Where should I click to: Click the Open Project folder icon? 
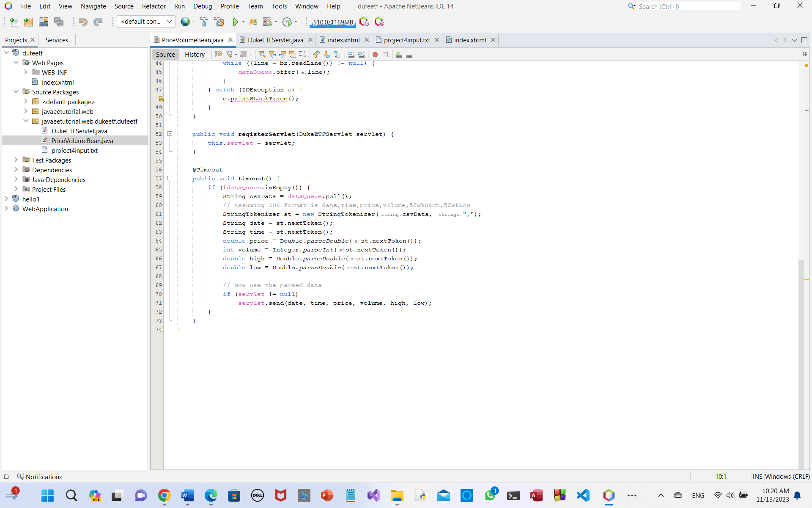click(x=43, y=22)
